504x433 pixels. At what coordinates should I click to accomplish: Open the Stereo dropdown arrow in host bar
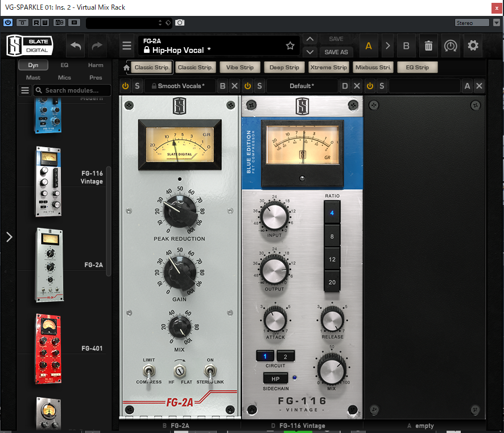pos(497,23)
